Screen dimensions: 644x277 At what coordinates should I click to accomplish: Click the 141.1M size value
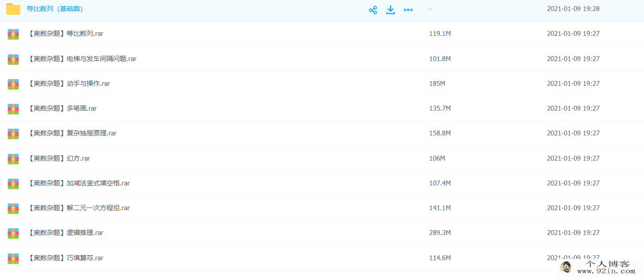pos(440,208)
